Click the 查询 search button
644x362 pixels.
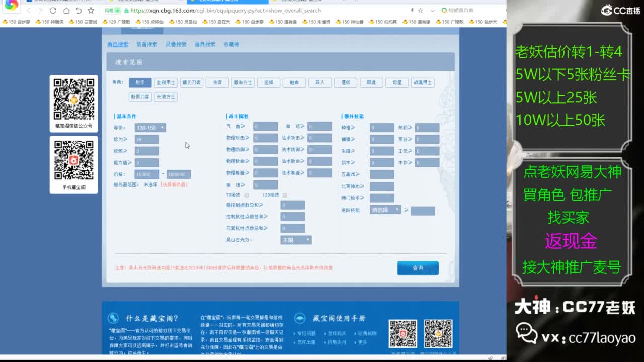point(418,268)
